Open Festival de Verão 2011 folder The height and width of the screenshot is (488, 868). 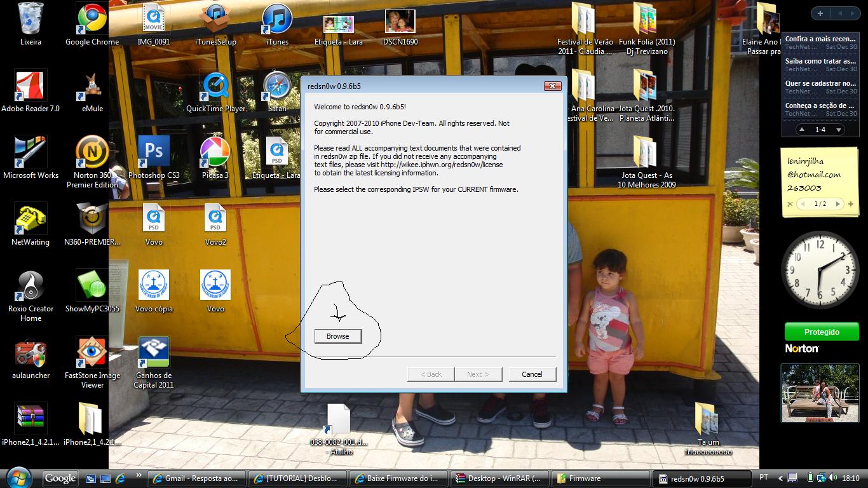585,29
